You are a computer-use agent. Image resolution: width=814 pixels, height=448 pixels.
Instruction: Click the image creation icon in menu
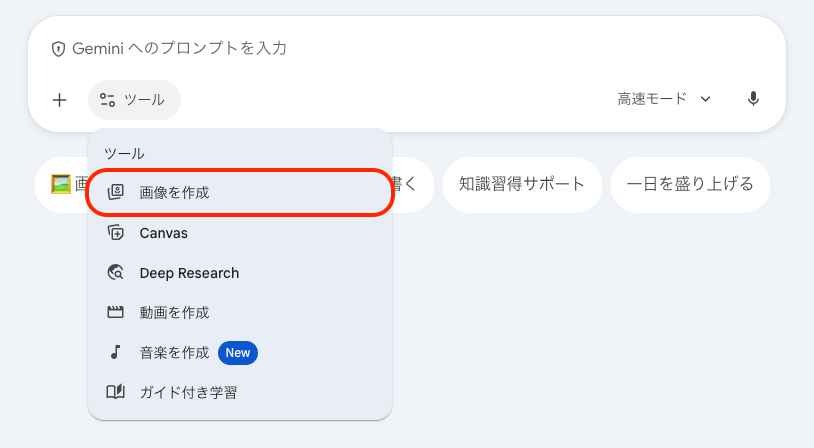coord(116,192)
